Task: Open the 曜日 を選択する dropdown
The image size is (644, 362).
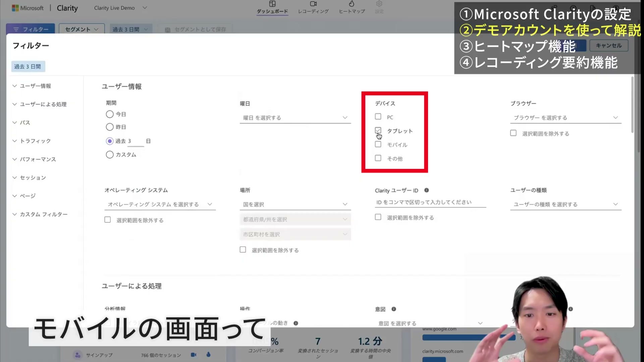Action: pyautogui.click(x=295, y=118)
